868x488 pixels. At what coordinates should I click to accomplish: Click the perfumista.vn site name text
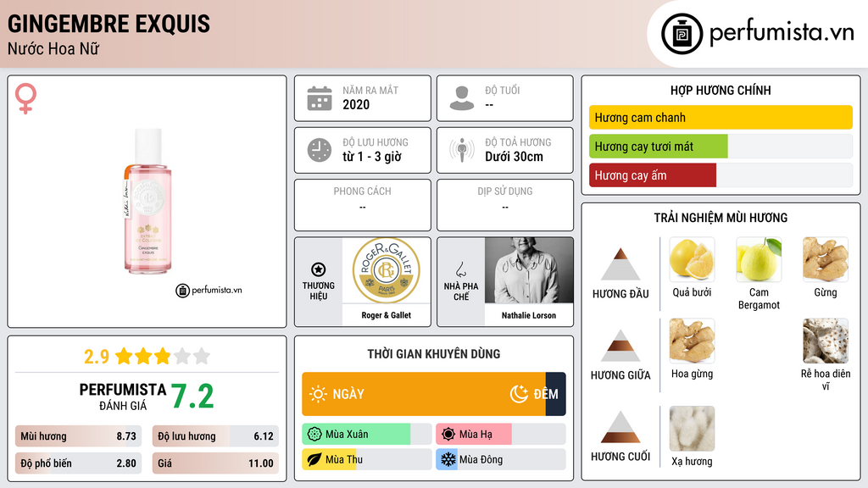[782, 32]
